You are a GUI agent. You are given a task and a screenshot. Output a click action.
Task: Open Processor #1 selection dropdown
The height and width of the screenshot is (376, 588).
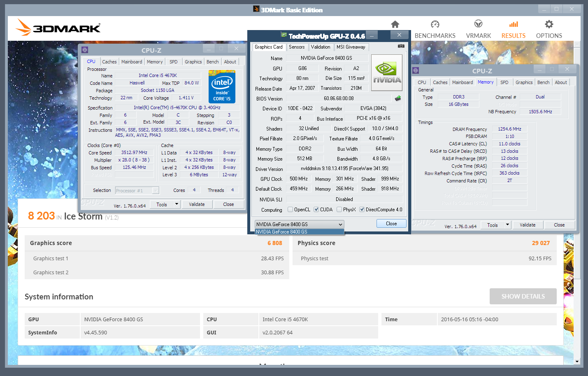click(137, 190)
